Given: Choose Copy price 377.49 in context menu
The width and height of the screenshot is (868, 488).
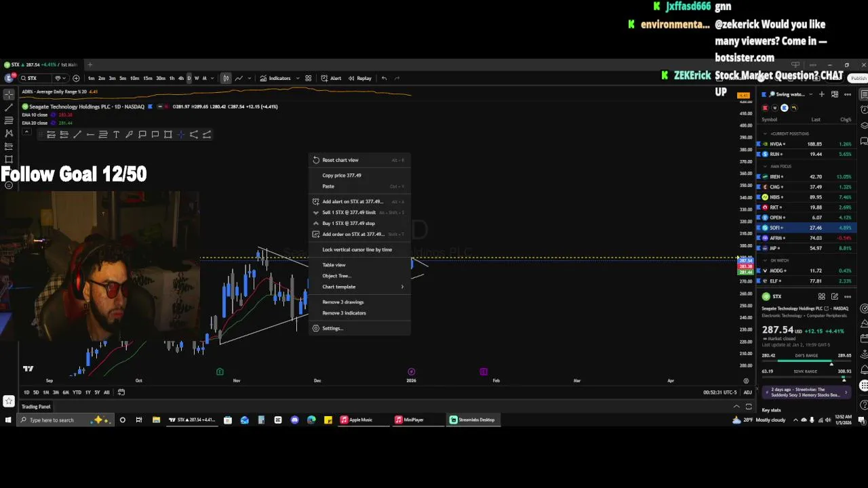Looking at the screenshot, I should pos(359,176).
